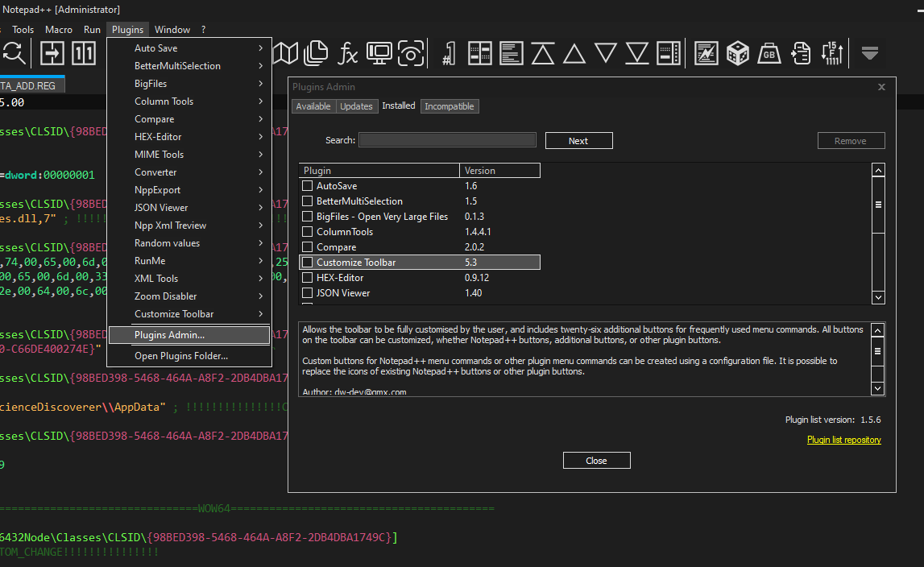Click the previous difference up triangle icon
This screenshot has width=924, height=567.
coord(574,53)
